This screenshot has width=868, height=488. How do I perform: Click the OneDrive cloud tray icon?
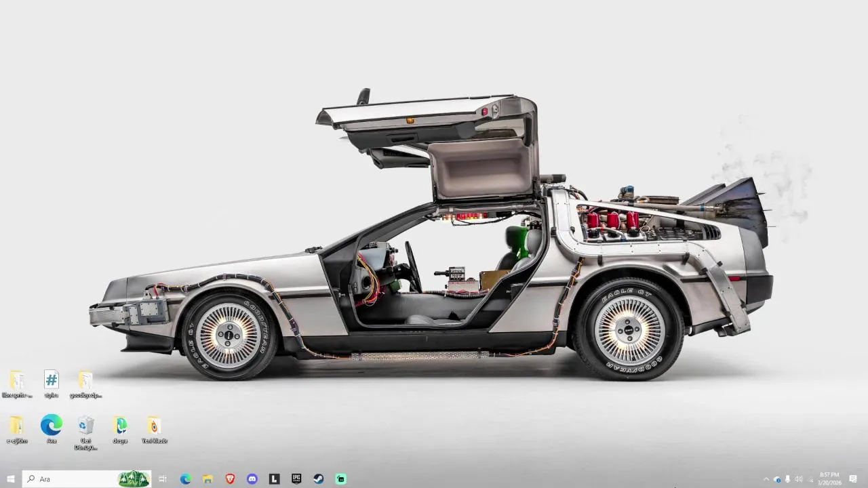pos(777,479)
